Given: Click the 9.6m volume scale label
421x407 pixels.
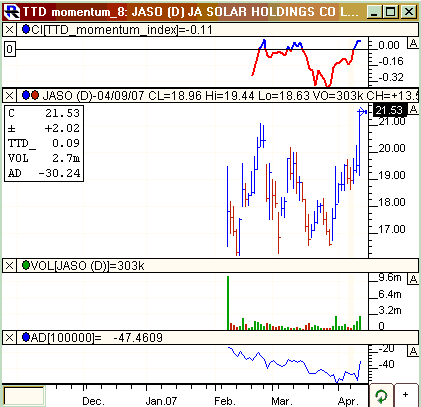Looking at the screenshot, I should coord(390,277).
